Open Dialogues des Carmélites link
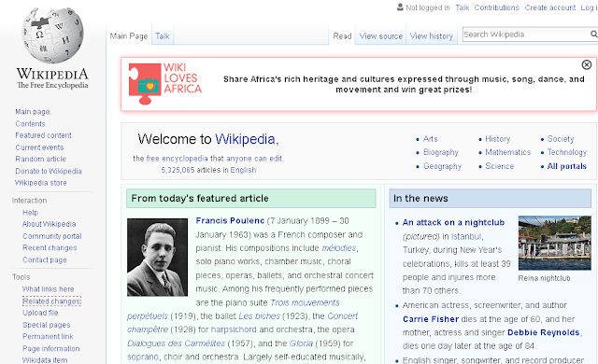The height and width of the screenshot is (364, 598). (x=177, y=343)
